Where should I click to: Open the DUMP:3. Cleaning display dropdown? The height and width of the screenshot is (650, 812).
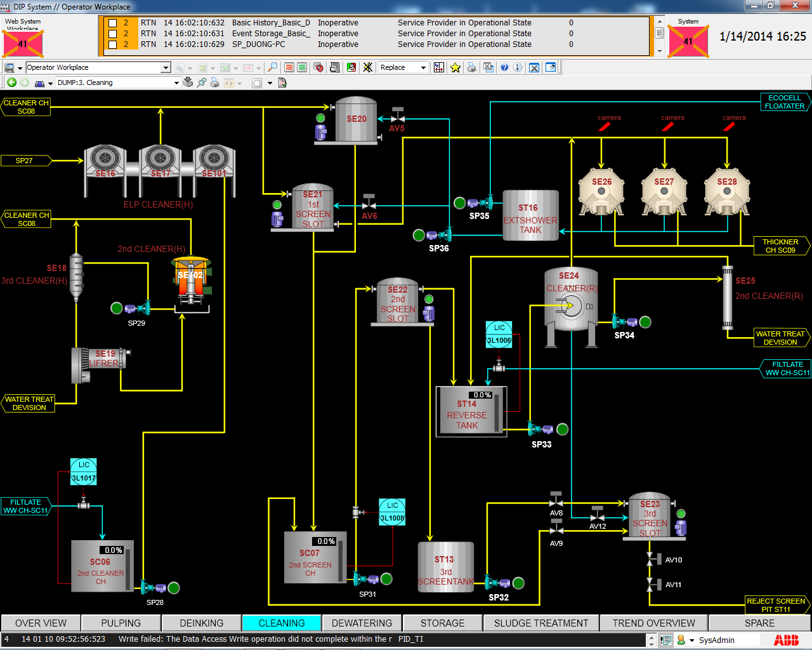coord(176,83)
